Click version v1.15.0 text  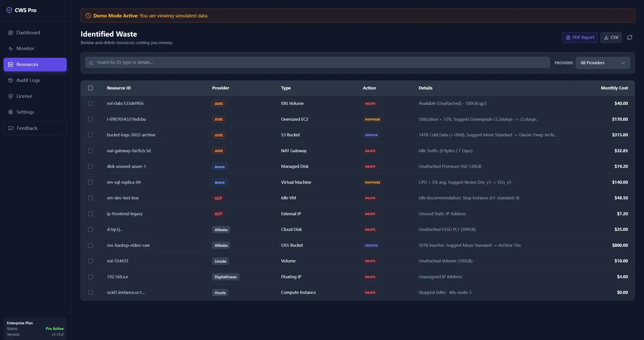pos(58,334)
